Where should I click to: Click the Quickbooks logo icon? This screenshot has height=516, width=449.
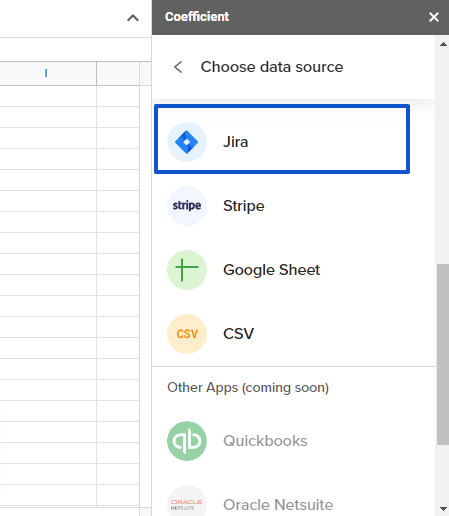click(187, 441)
